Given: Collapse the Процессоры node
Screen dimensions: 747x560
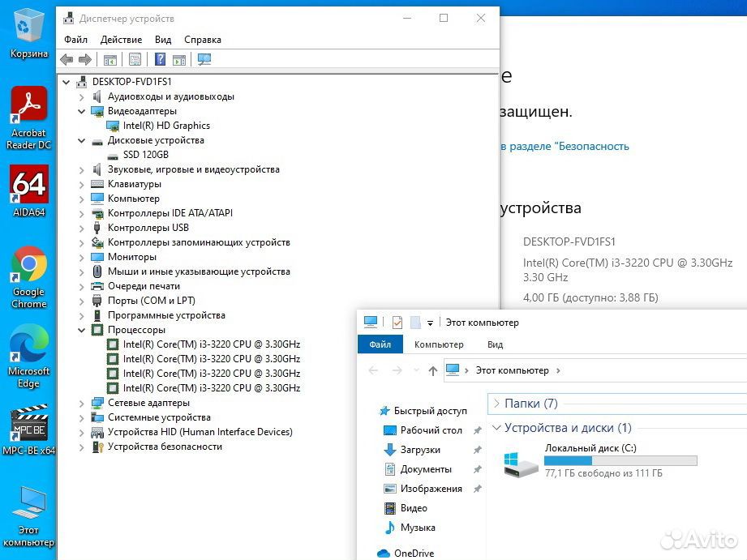Looking at the screenshot, I should [81, 330].
